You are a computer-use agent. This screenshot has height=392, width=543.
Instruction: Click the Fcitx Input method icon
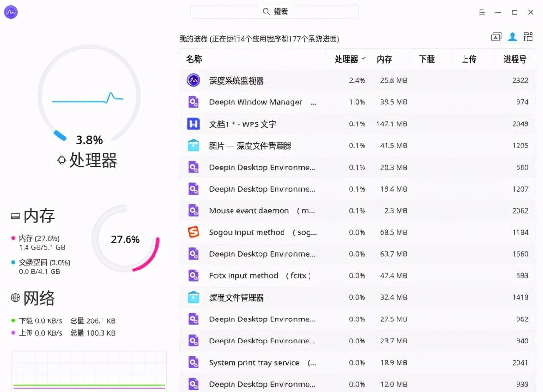point(194,276)
